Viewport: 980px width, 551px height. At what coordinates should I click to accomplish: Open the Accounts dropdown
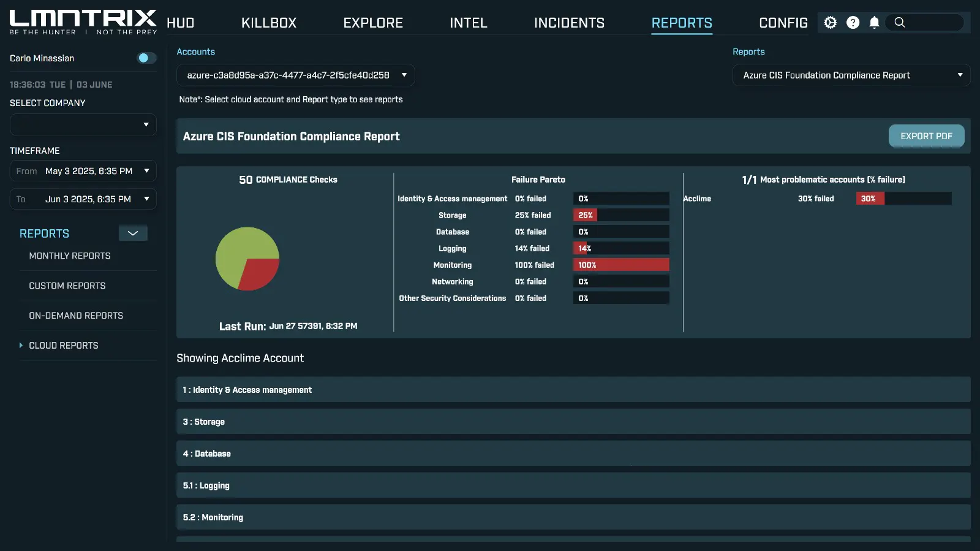pos(295,75)
